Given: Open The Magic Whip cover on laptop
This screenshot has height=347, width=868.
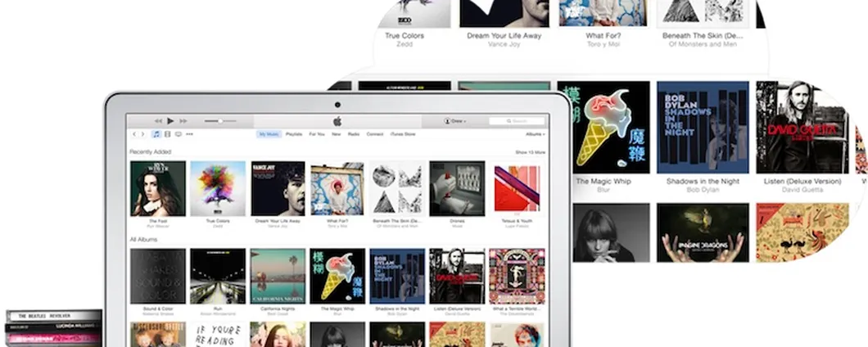Looking at the screenshot, I should click(x=337, y=276).
